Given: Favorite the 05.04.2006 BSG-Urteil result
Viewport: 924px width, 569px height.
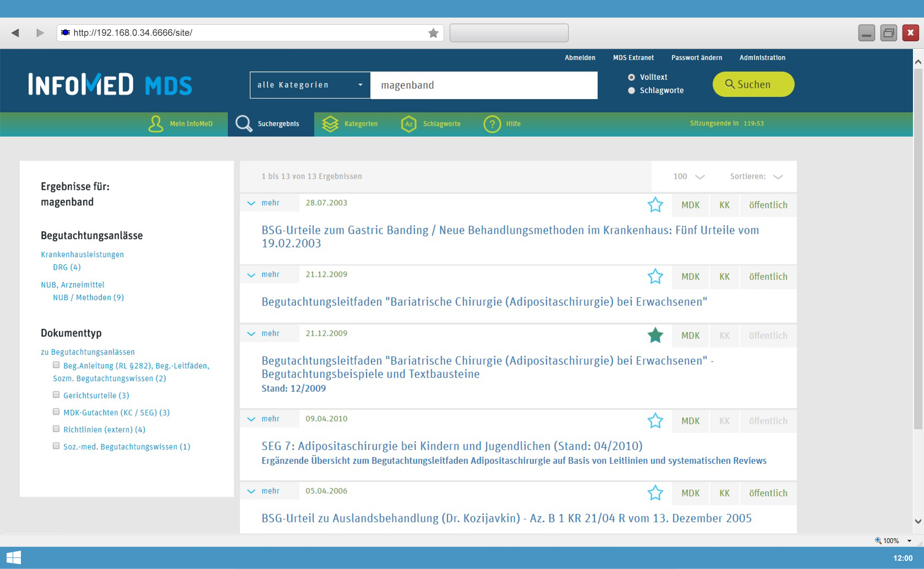Looking at the screenshot, I should point(655,493).
